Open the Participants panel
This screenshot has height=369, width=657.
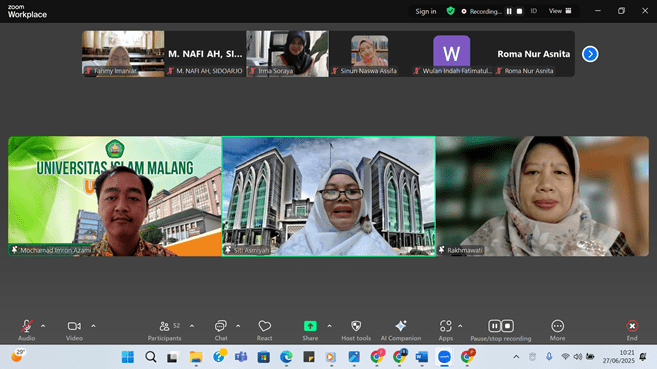click(x=165, y=330)
